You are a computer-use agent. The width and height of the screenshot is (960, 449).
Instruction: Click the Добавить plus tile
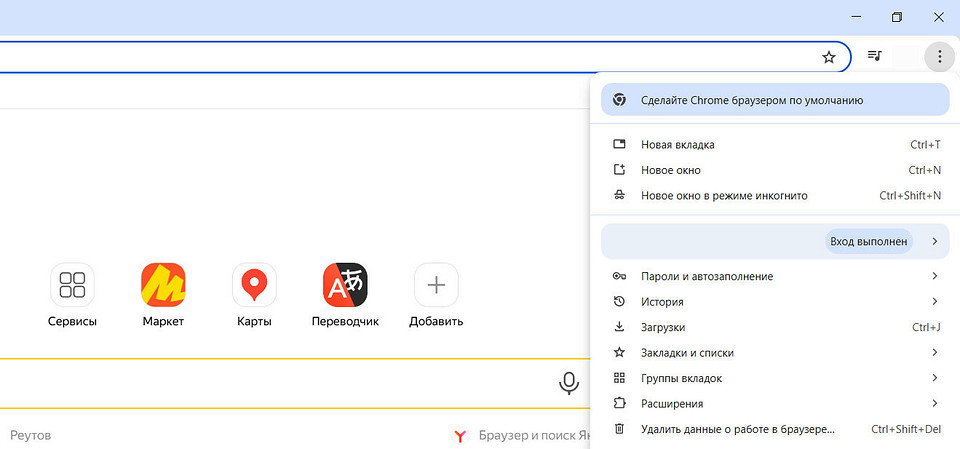click(x=436, y=285)
